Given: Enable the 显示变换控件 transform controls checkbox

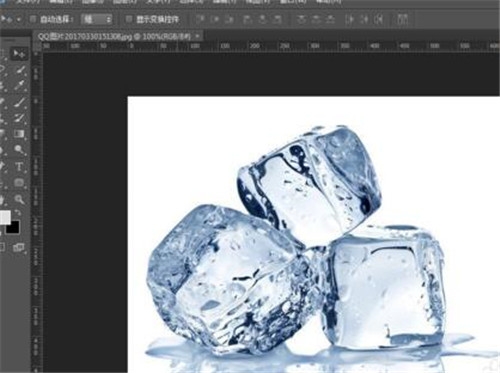Looking at the screenshot, I should [129, 19].
